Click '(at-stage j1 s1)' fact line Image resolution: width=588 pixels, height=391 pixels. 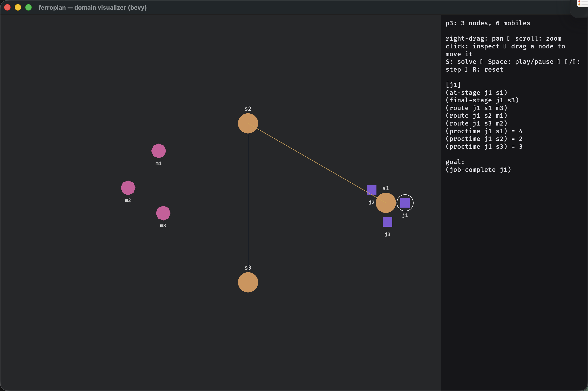[476, 92]
